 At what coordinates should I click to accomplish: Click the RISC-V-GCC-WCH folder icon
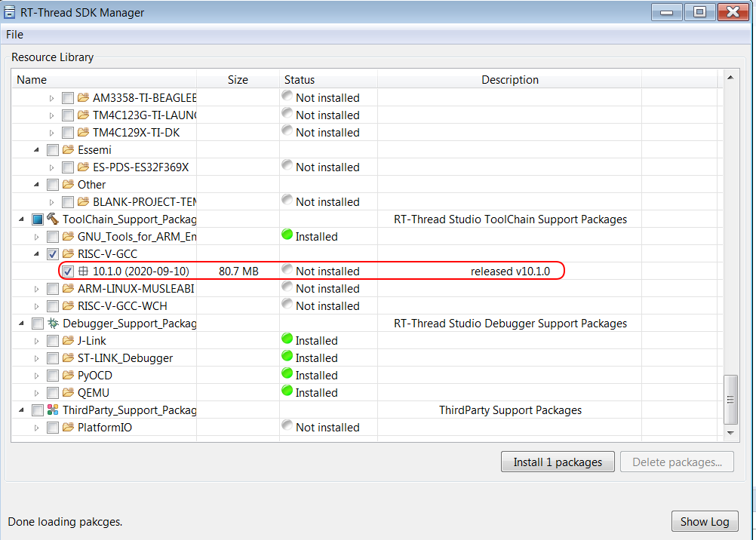pos(68,306)
